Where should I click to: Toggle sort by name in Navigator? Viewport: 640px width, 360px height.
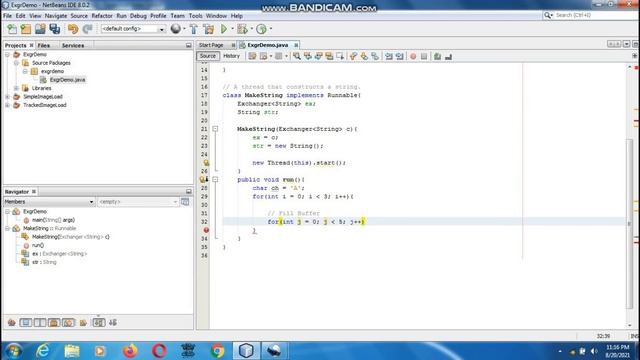click(98, 322)
